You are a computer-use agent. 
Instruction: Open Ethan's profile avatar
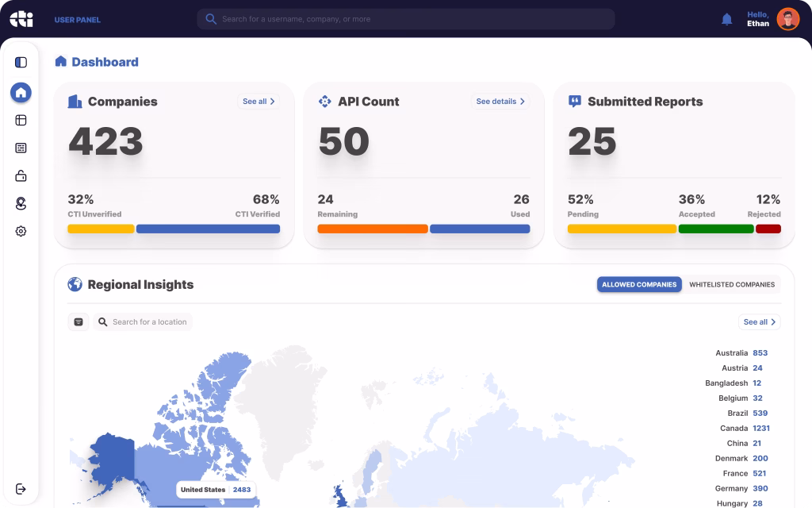tap(787, 19)
